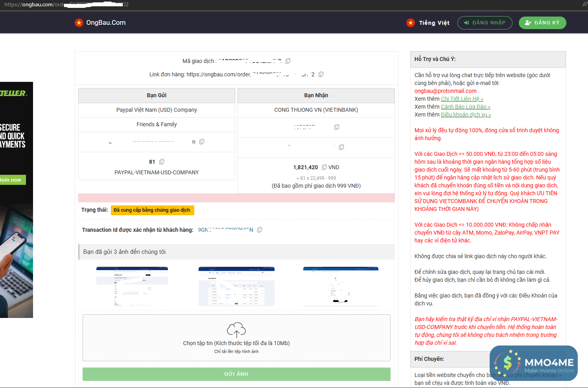The image size is (588, 388).
Task: Open the Điều khoản dịch vụ link
Action: tap(466, 115)
